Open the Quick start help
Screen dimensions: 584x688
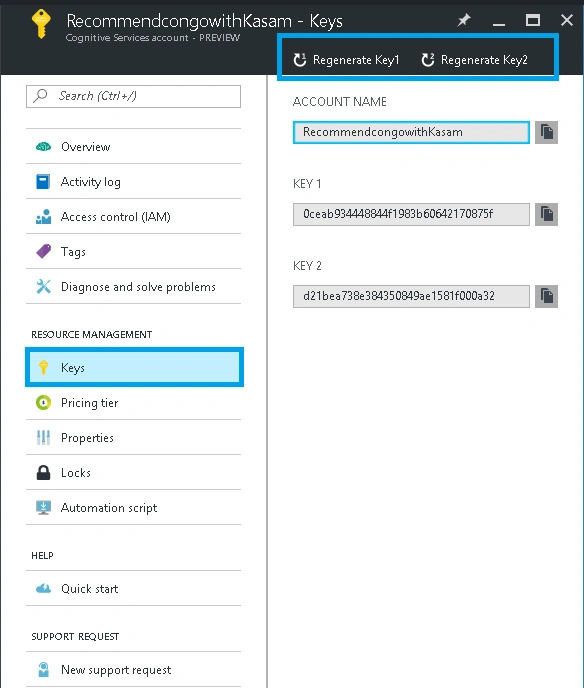tap(133, 588)
